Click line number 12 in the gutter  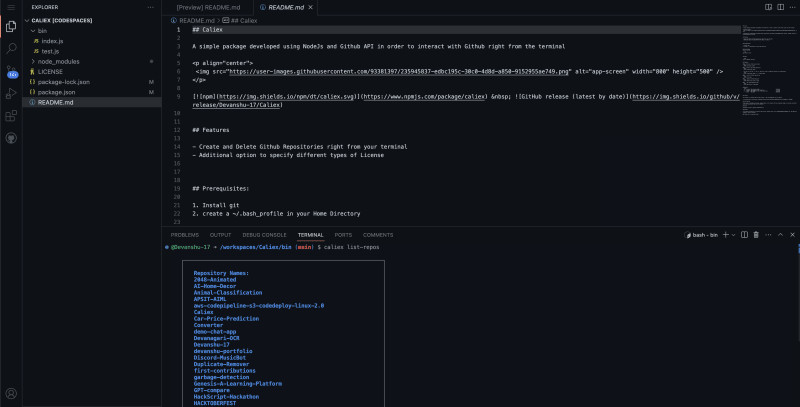pyautogui.click(x=177, y=130)
